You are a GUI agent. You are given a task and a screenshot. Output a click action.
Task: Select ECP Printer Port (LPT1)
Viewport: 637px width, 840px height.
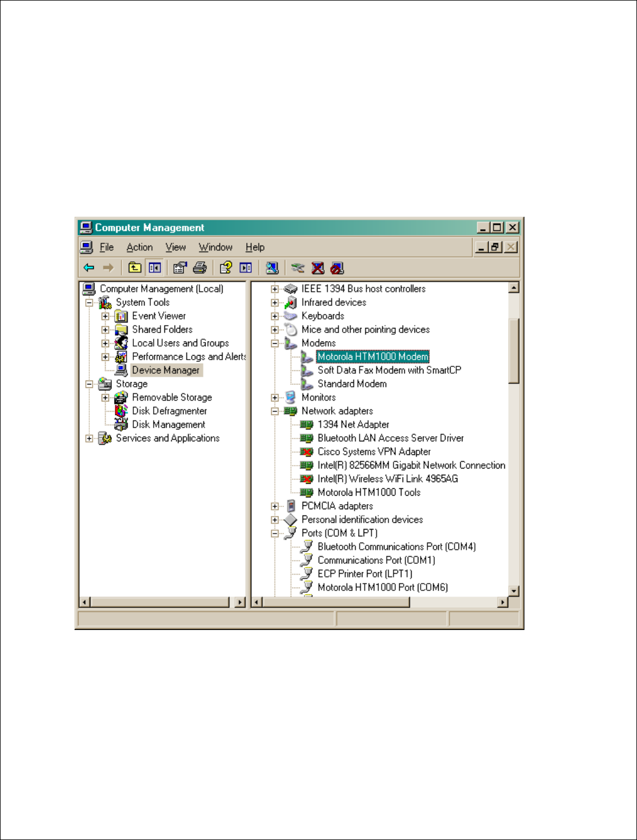click(x=365, y=574)
